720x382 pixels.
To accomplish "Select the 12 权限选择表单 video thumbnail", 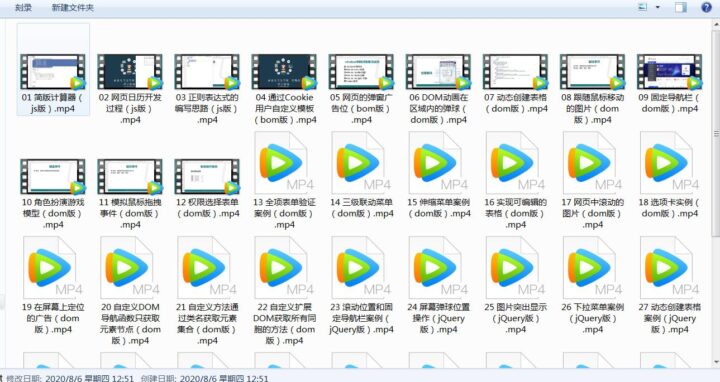I will click(207, 177).
